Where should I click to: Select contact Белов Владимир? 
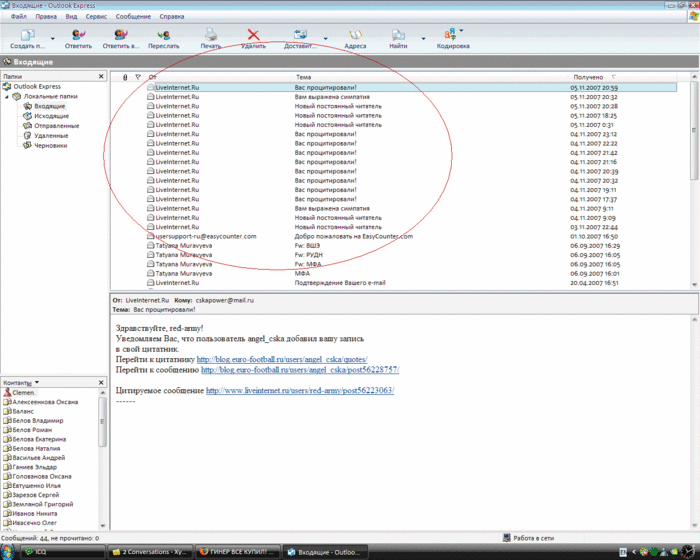click(x=38, y=421)
